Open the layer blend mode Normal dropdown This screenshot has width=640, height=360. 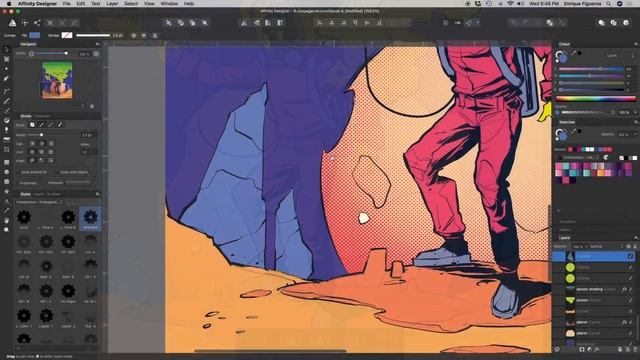click(606, 247)
